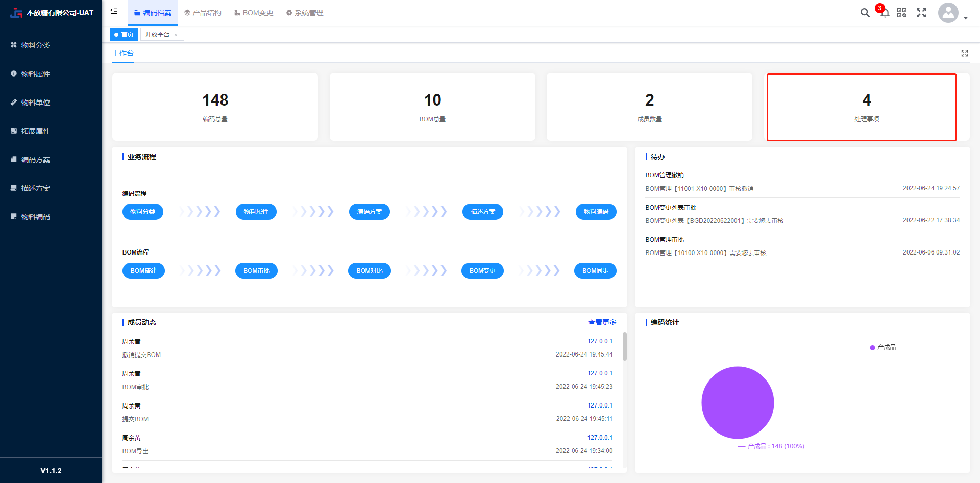Click the 编码方案 sidebar icon
The width and height of the screenshot is (980, 483).
click(x=14, y=159)
